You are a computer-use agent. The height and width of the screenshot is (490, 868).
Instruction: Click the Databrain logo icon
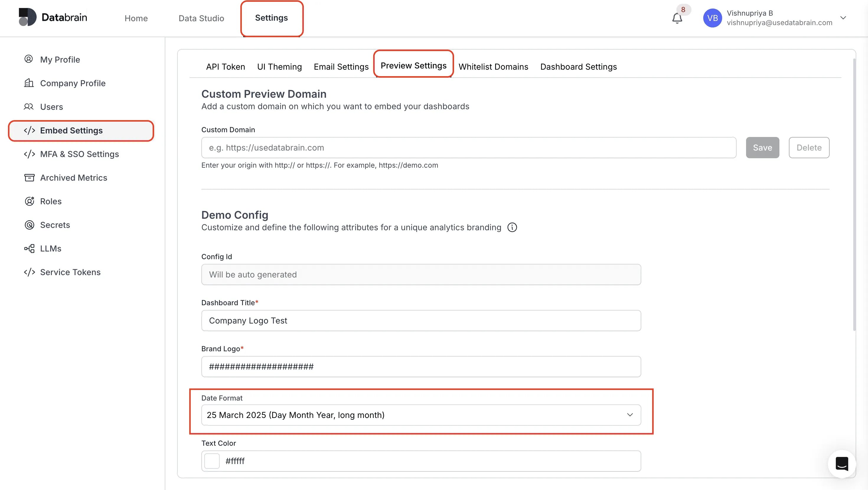point(27,17)
